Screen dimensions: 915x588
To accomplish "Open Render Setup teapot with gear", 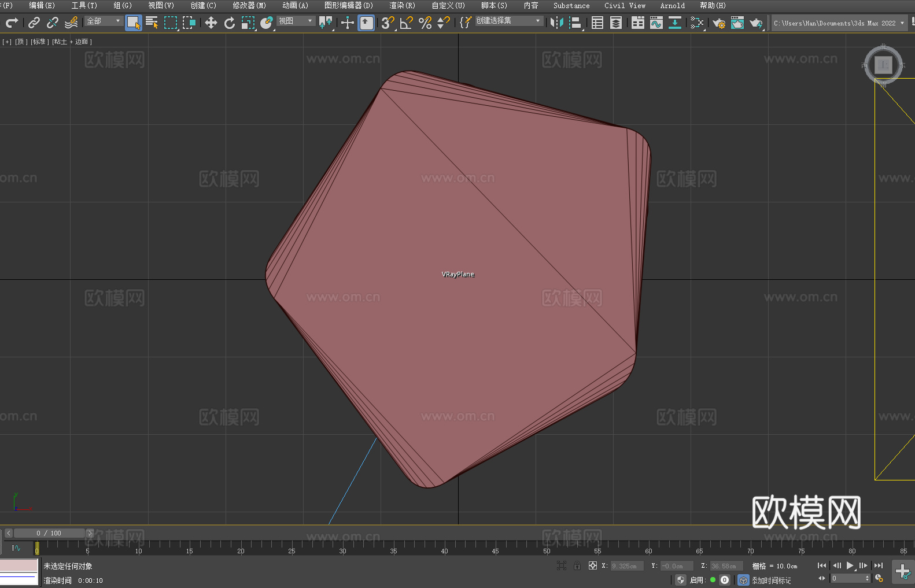I will 719,23.
